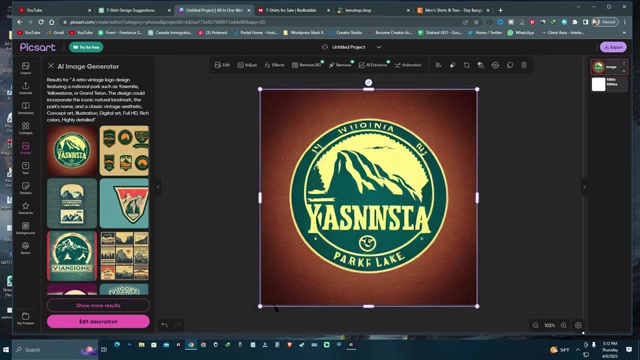The width and height of the screenshot is (640, 360).
Task: Switch to the Redbubble T-Shirts tab
Action: pos(293,10)
